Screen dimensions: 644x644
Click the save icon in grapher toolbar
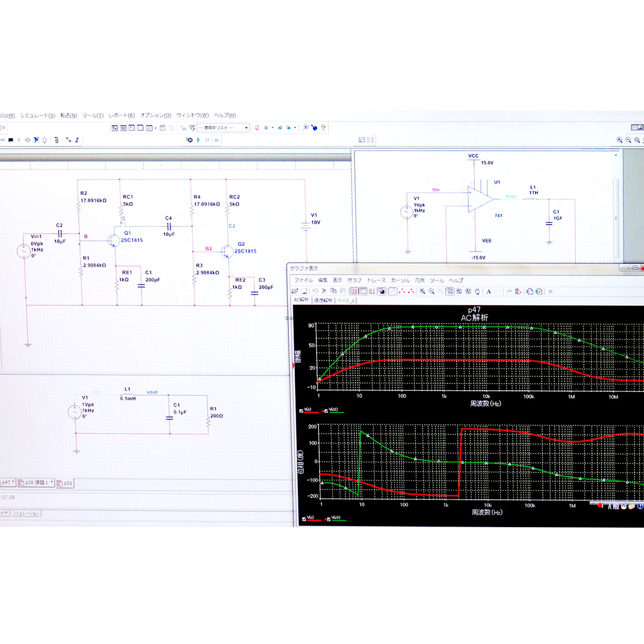pos(305,291)
